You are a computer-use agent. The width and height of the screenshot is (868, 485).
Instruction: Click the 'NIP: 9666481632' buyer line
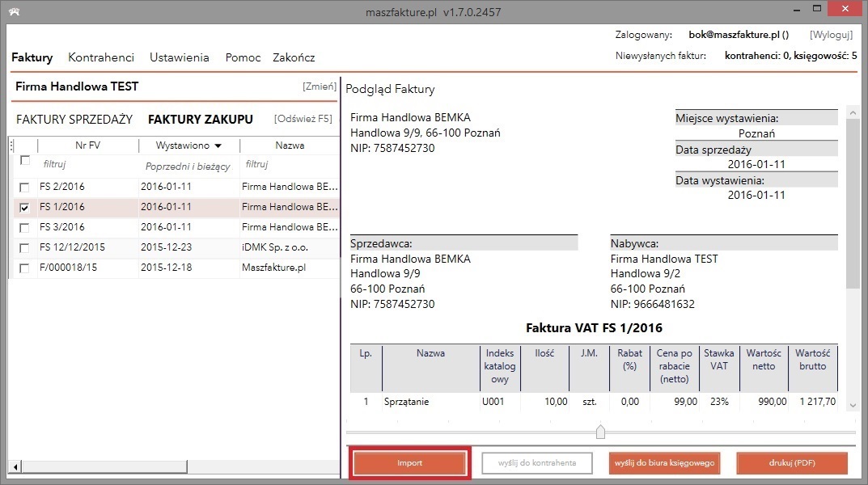(x=653, y=304)
